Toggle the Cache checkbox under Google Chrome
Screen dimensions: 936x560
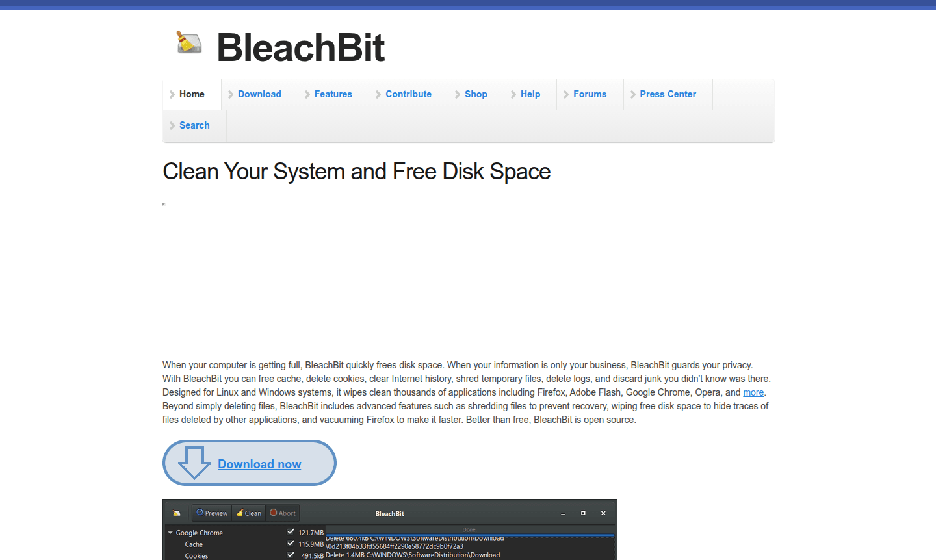(x=290, y=544)
